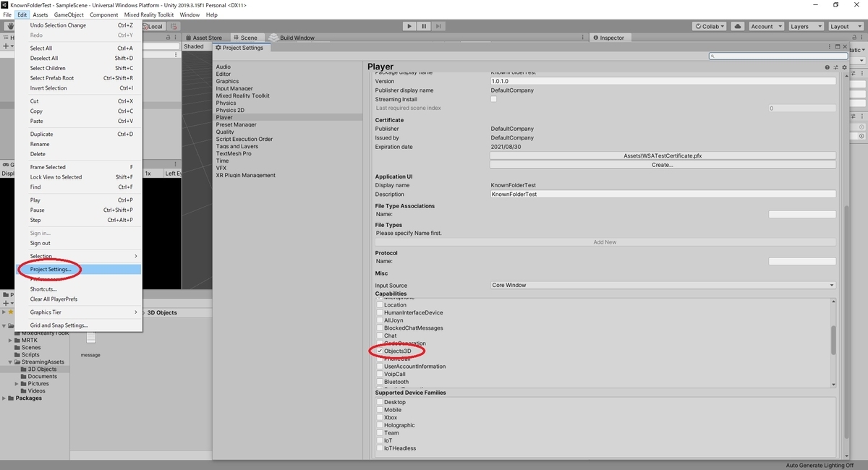Click the Project Settings search field
The width and height of the screenshot is (868, 470).
tap(778, 56)
